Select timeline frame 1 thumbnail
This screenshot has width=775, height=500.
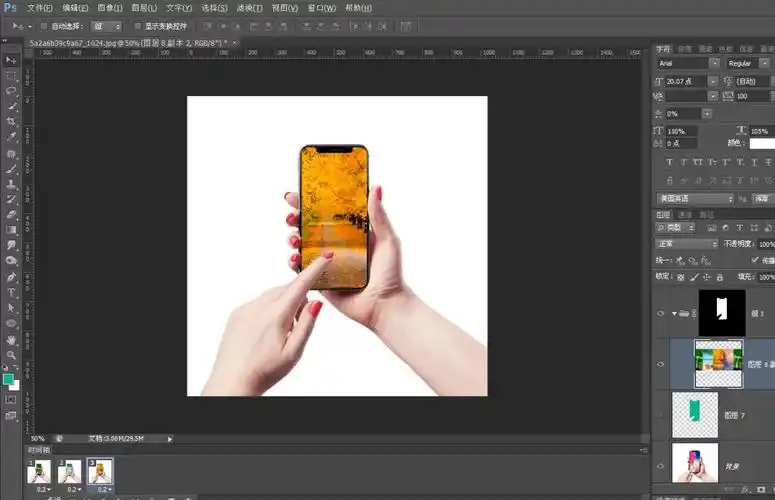pyautogui.click(x=39, y=471)
